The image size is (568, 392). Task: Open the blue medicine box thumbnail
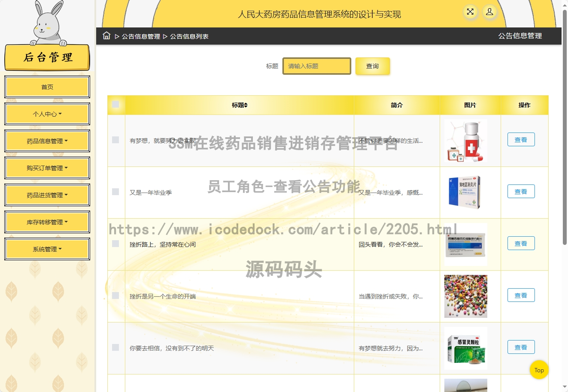466,193
